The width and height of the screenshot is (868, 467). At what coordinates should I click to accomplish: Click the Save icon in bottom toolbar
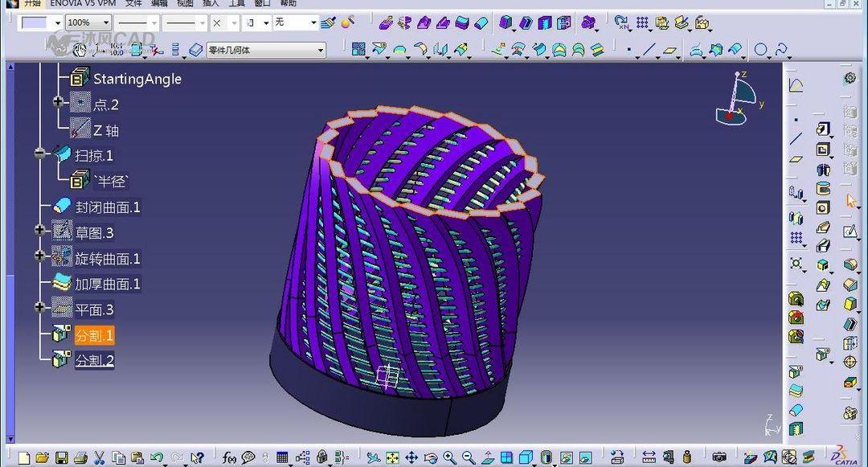pyautogui.click(x=62, y=458)
